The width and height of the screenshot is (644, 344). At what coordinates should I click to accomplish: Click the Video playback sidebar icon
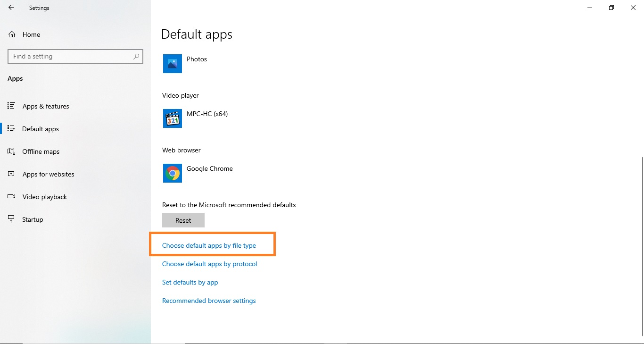pyautogui.click(x=11, y=197)
